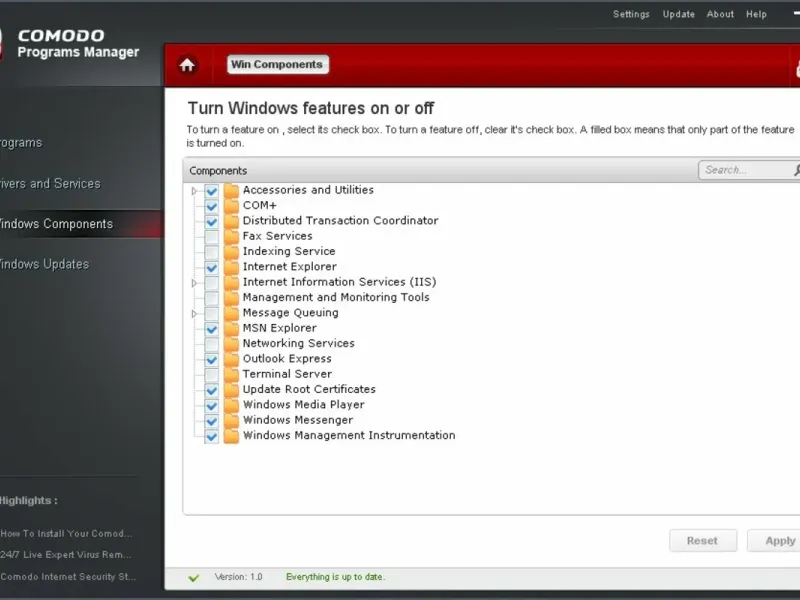Click the folder icon beside Windows Management Instrumentation
This screenshot has width=800, height=600.
pos(231,436)
